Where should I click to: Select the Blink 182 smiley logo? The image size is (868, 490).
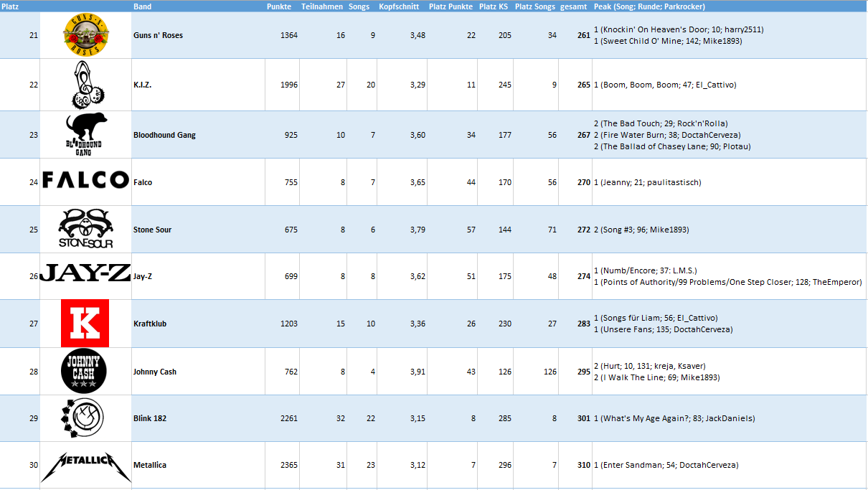(82, 418)
